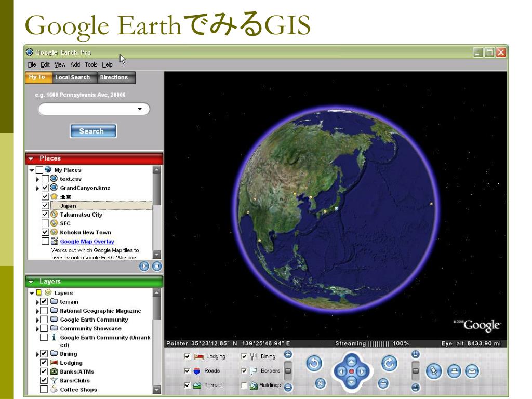The image size is (532, 399).
Task: Open the Google Map Overlay link
Action: [x=87, y=241]
